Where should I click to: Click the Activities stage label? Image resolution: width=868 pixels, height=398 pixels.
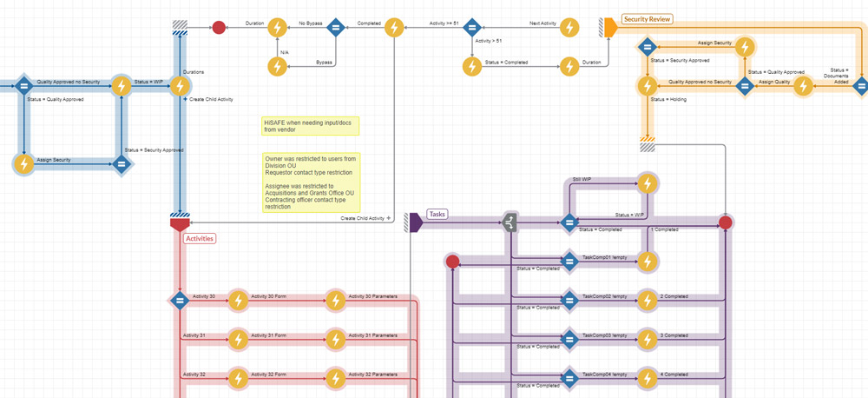200,237
